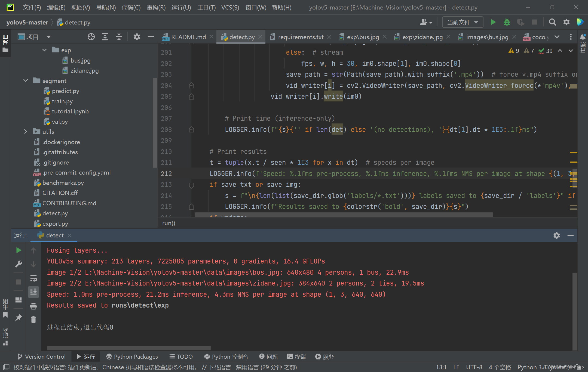Screen dimensions: 588x372
Task: Rerun detect in the run panel
Action: coord(19,250)
